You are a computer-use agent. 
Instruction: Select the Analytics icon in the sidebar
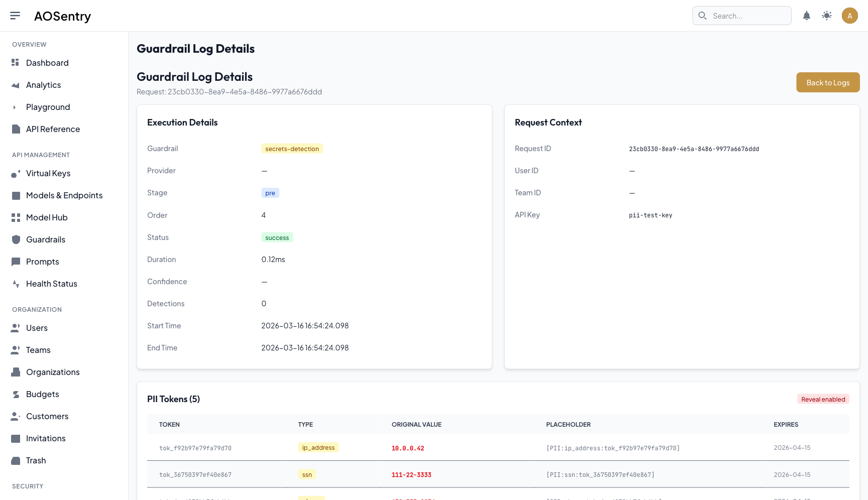pyautogui.click(x=16, y=85)
